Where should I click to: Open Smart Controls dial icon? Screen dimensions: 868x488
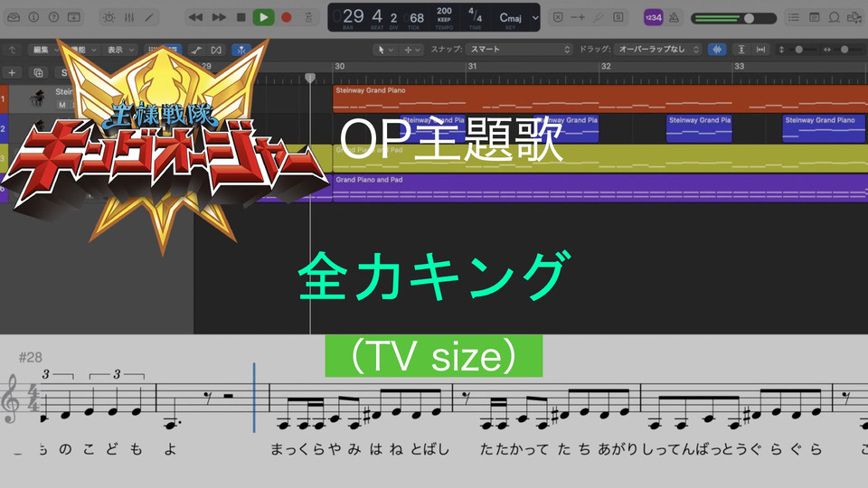pyautogui.click(x=109, y=17)
